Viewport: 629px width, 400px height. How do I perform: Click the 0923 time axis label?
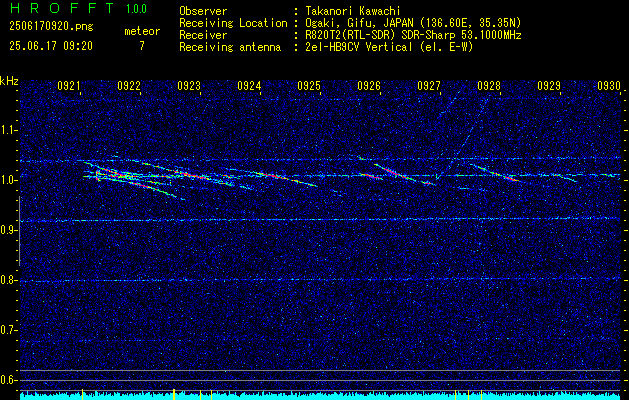(189, 86)
